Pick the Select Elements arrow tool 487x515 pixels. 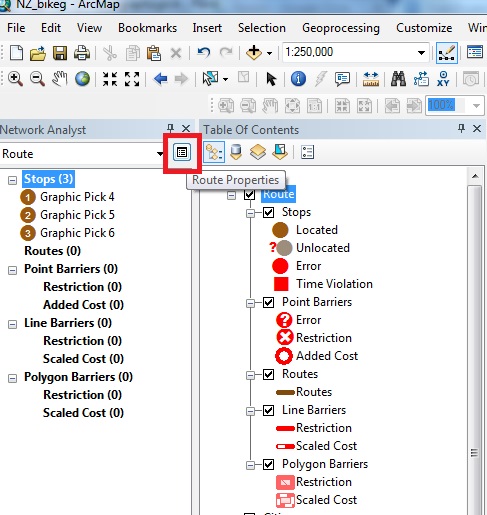(271, 79)
